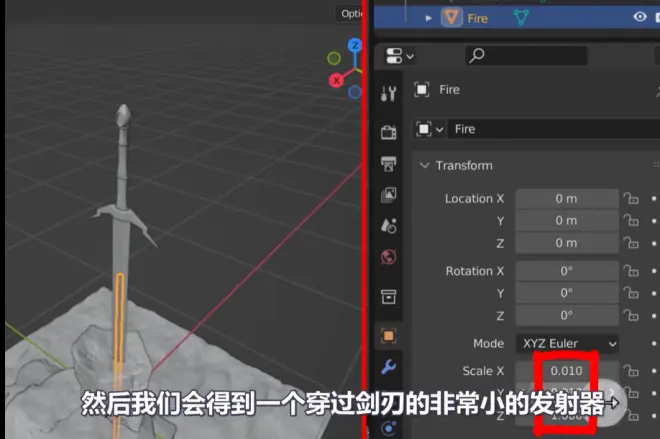Screen dimensions: 660x439
Task: Edit the Rotation X value
Action: coord(567,271)
